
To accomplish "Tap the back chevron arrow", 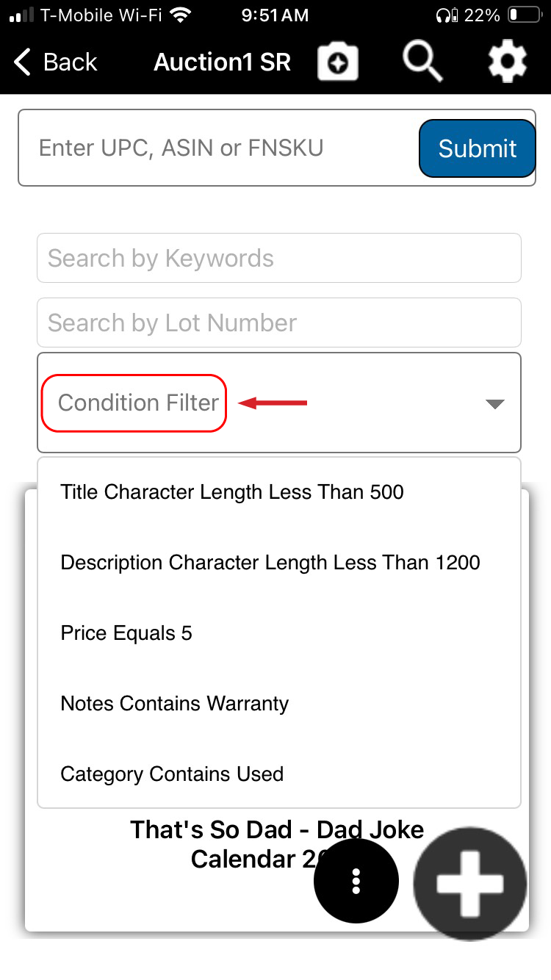I will click(23, 62).
